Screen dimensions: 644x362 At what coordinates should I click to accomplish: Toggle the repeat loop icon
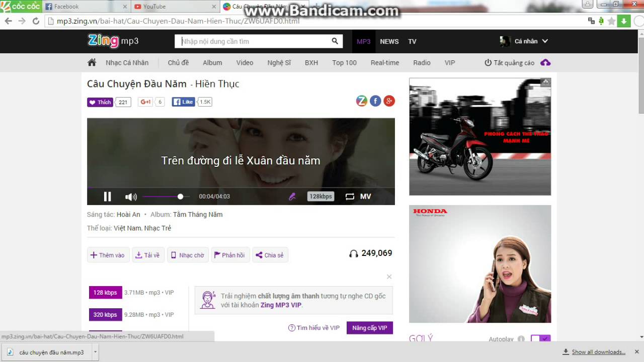click(x=350, y=197)
